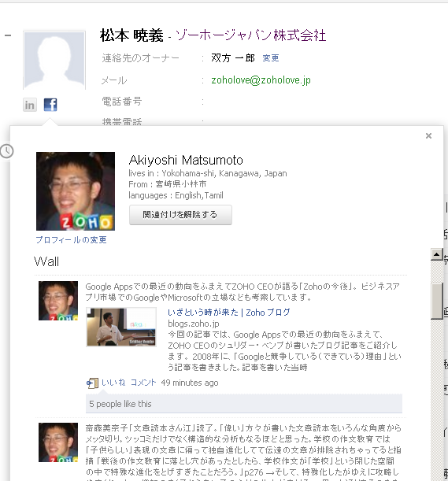Click the コメント link on first post
Image resolution: width=448 pixels, height=481 pixels.
tap(143, 383)
